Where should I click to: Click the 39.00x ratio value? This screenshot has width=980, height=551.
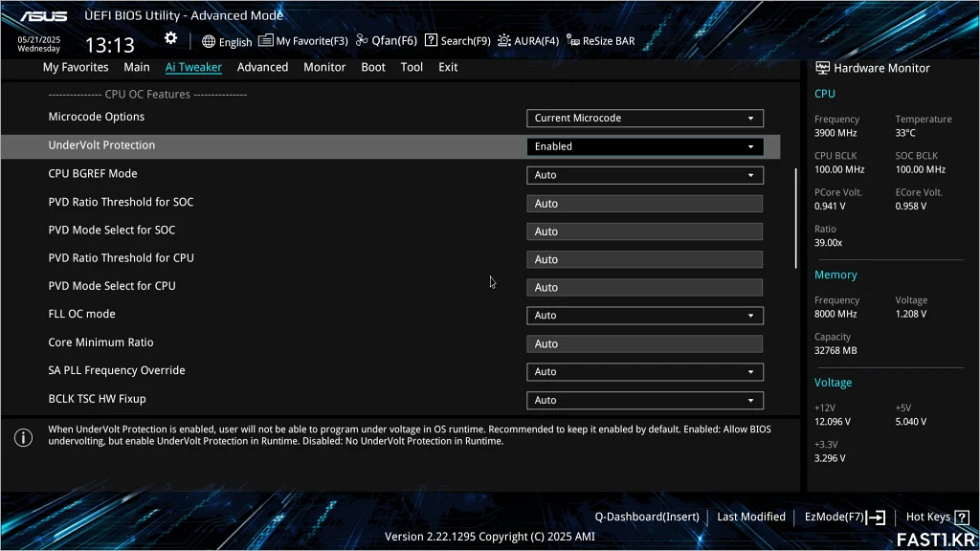pos(828,243)
